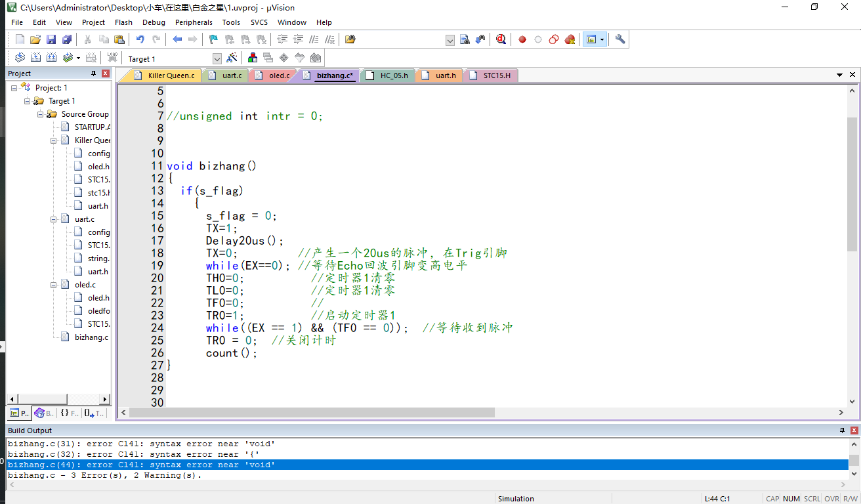861x504 pixels.
Task: Click the editor vertical scrollbar
Action: point(852,184)
